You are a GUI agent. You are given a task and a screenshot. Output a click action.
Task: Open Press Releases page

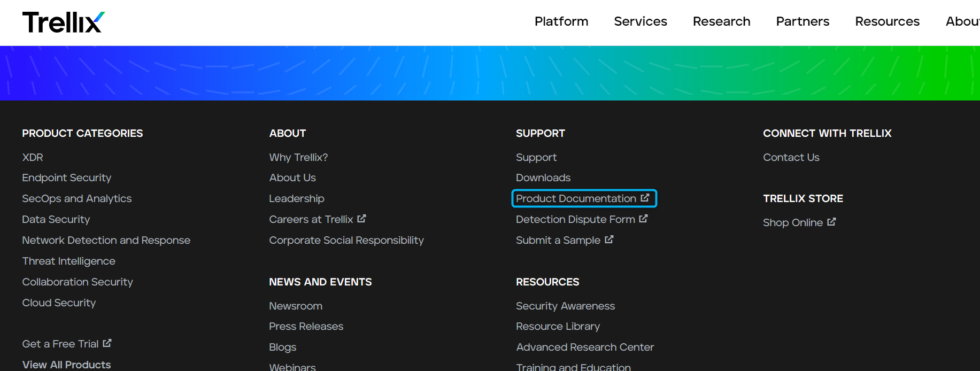tap(306, 326)
